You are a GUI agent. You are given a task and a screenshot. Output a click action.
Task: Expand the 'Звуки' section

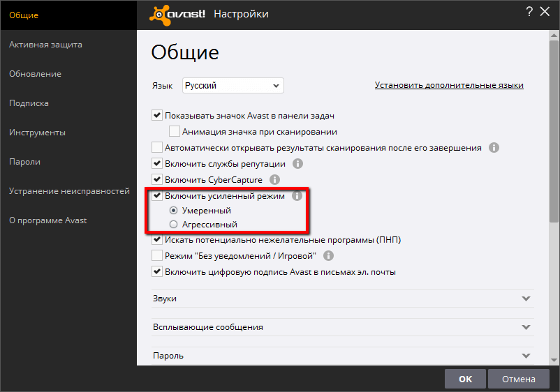click(343, 299)
